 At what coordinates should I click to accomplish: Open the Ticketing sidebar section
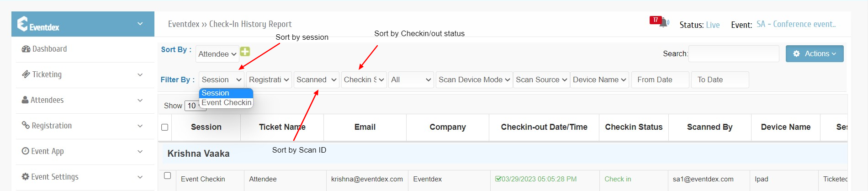click(x=47, y=74)
